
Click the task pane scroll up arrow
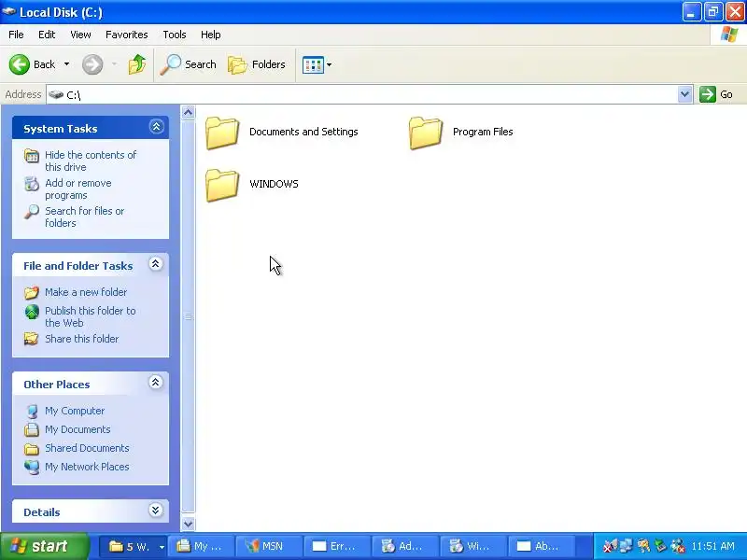189,113
